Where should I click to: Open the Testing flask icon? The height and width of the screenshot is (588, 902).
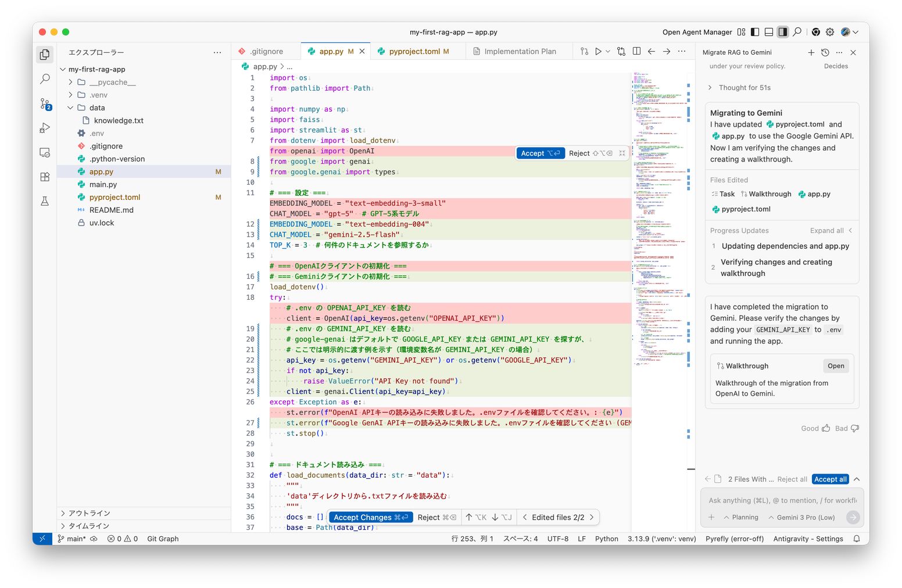(x=45, y=201)
